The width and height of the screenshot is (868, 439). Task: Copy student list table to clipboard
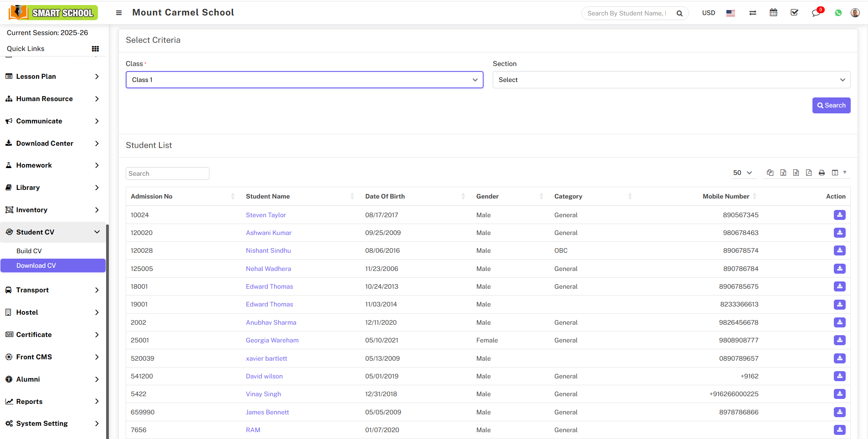coord(770,173)
